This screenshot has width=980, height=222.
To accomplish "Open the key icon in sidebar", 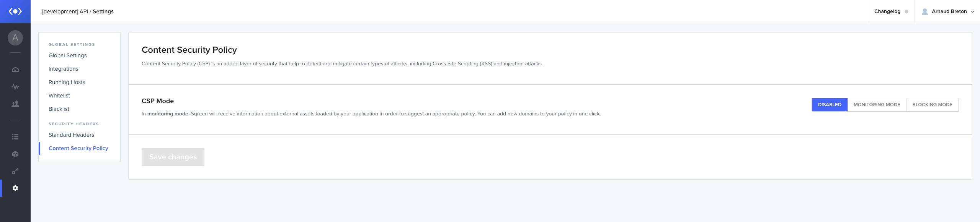I will pos(15,171).
